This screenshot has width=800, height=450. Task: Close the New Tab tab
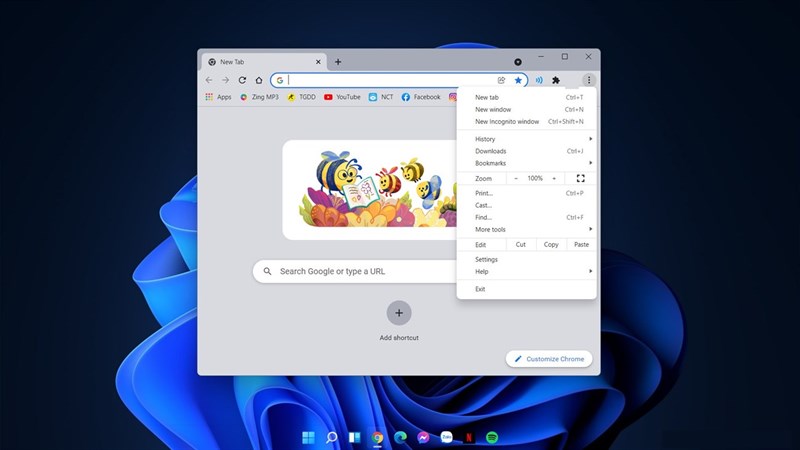pyautogui.click(x=318, y=62)
